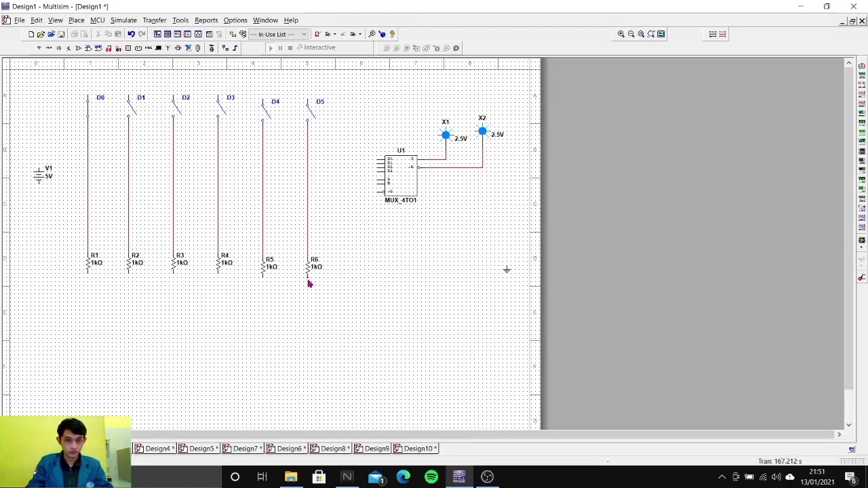
Task: Place a source component
Action: [x=39, y=48]
